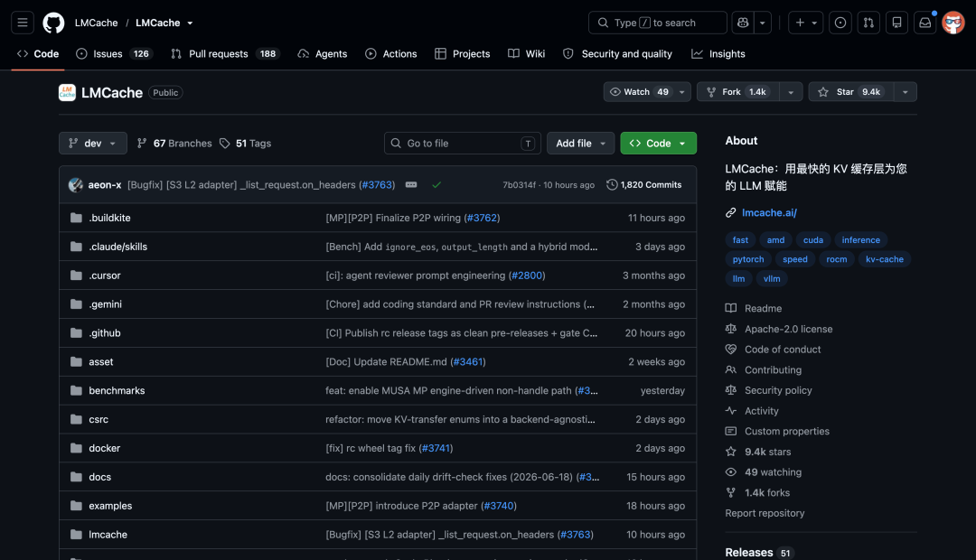
Task: Click the LMCache repository logo image
Action: coord(67,93)
